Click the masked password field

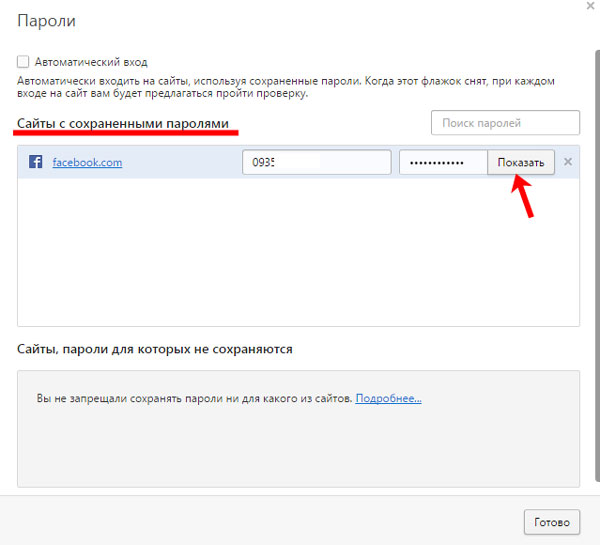pyautogui.click(x=443, y=162)
